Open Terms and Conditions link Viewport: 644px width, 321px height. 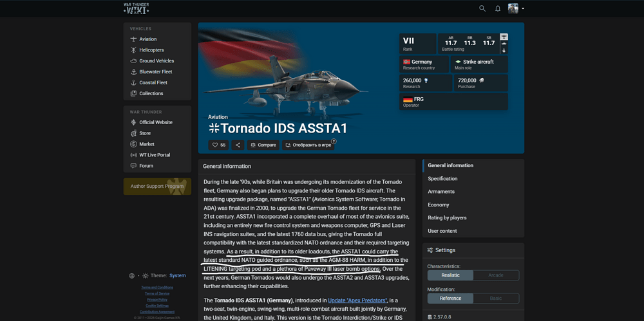coord(157,288)
